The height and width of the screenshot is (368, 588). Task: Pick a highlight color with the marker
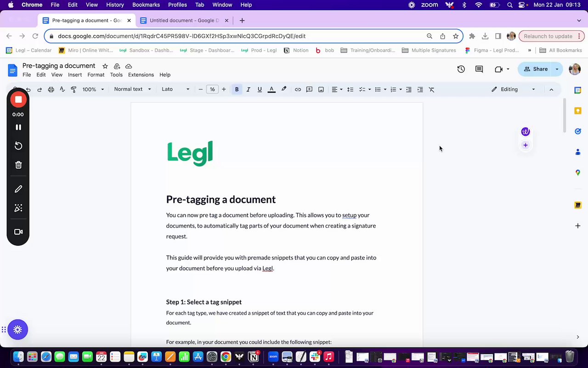(x=284, y=89)
